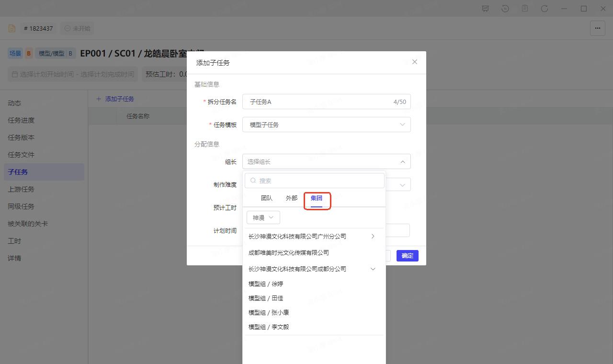Click the 搜索 search box

point(315,181)
